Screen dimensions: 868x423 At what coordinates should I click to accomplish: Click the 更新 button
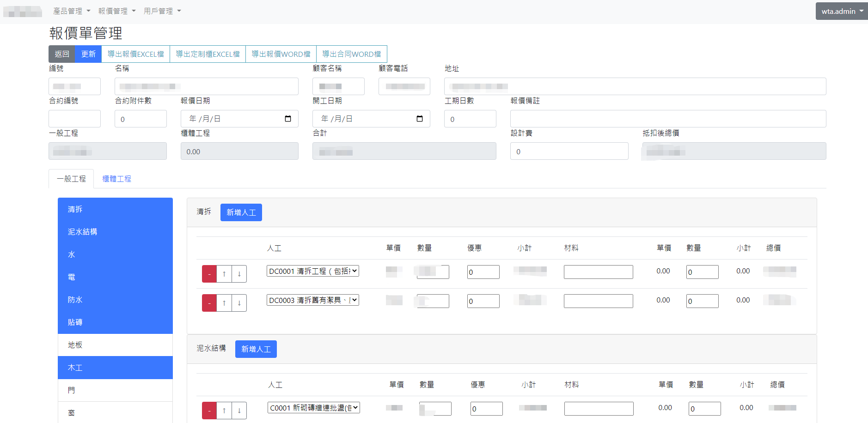[x=88, y=54]
